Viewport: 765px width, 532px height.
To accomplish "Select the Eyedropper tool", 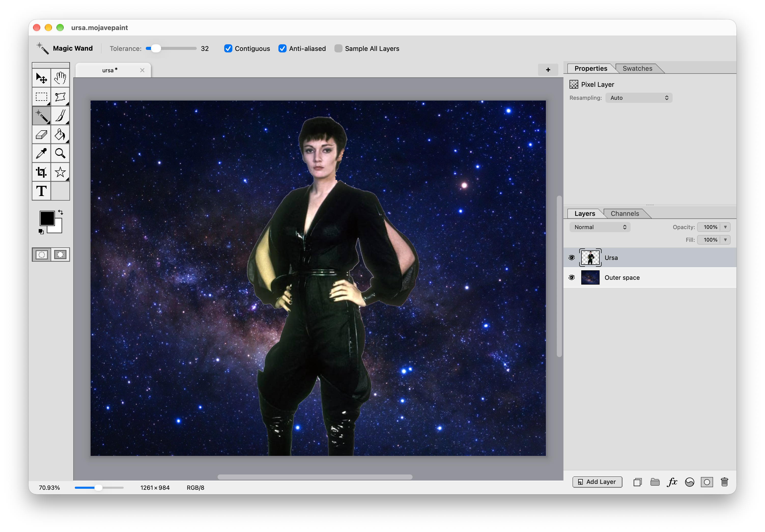I will tap(41, 153).
